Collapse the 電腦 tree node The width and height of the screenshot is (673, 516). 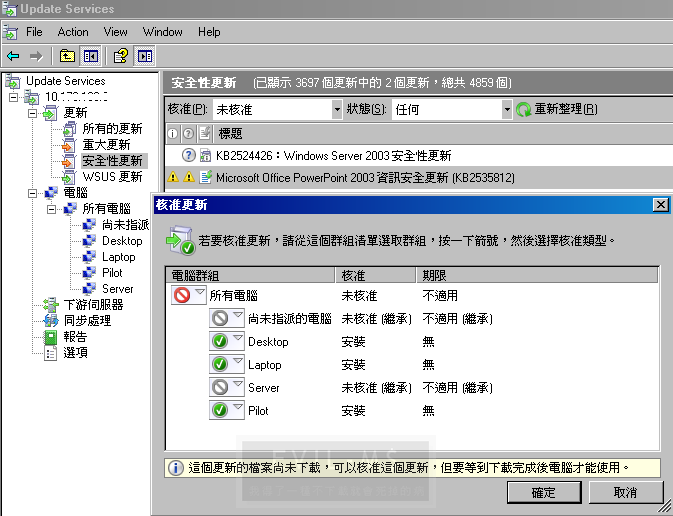(32, 193)
